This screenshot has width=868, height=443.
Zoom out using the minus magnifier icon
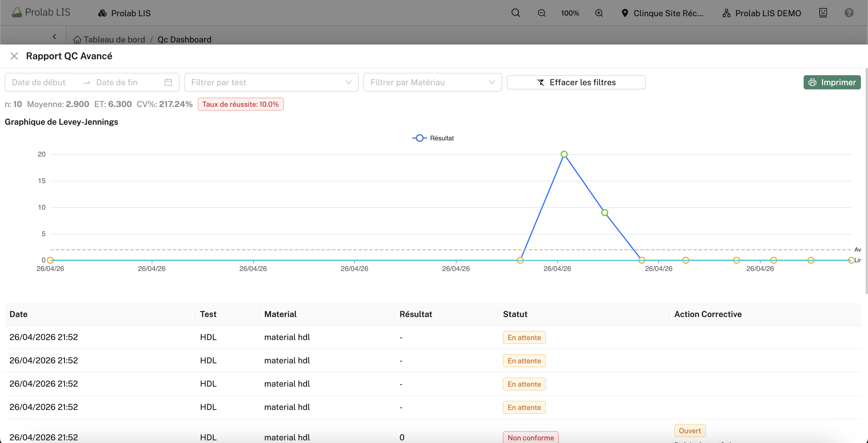tap(541, 13)
